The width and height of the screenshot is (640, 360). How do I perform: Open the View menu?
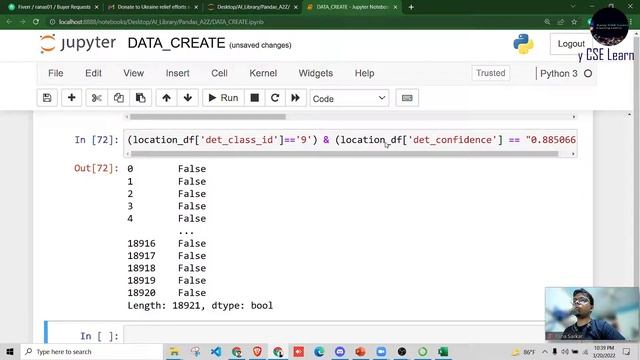tap(133, 73)
